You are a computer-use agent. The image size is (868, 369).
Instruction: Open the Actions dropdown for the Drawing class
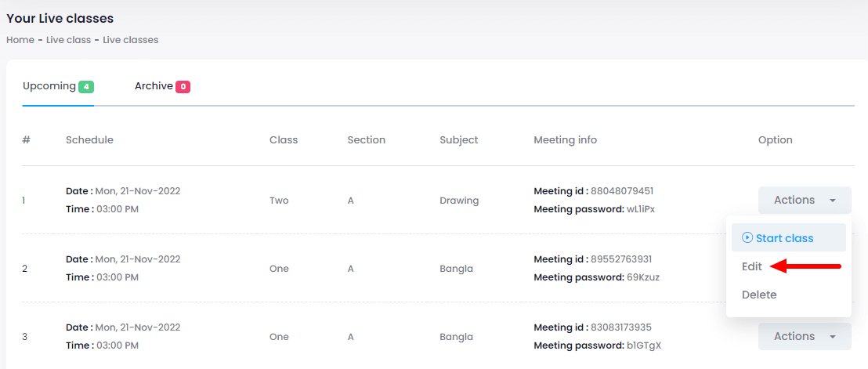pyautogui.click(x=804, y=201)
